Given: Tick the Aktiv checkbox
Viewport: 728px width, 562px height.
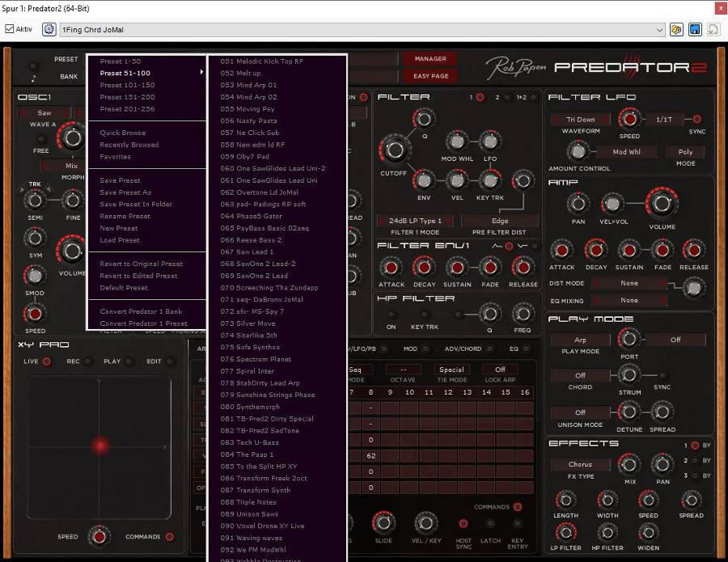Looking at the screenshot, I should [x=9, y=29].
